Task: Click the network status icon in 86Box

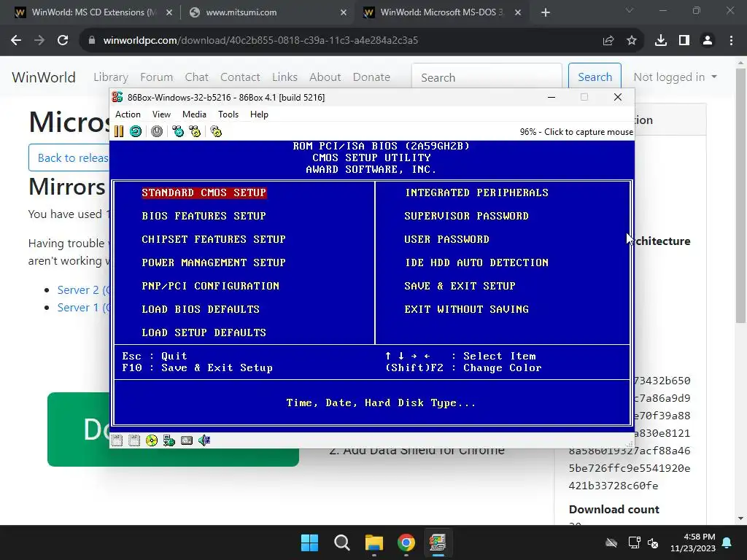Action: (x=169, y=440)
